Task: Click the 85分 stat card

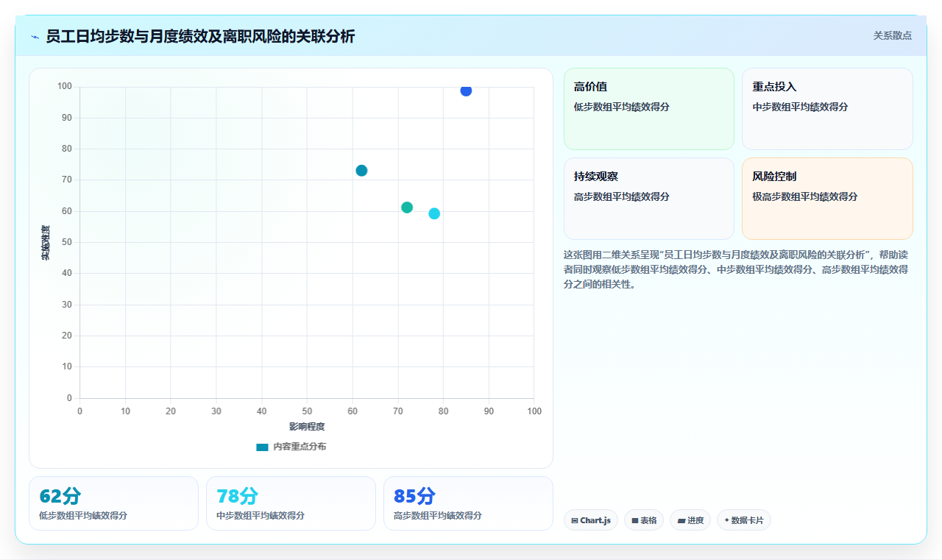Action: coord(468,503)
